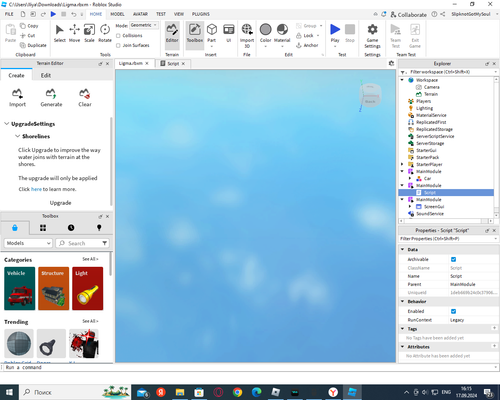The height and width of the screenshot is (400, 500).
Task: Open the Toolbox inventory grid icon
Action: click(43, 228)
